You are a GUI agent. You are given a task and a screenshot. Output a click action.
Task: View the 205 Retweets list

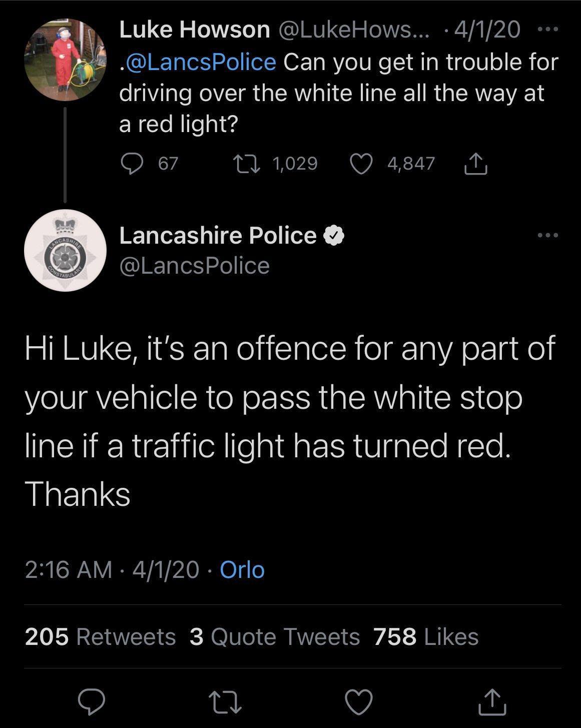pyautogui.click(x=100, y=637)
